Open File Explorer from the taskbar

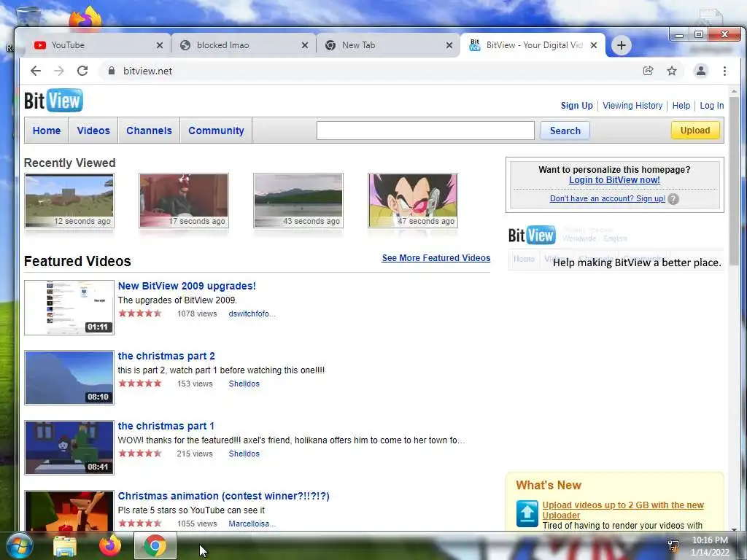coord(65,546)
